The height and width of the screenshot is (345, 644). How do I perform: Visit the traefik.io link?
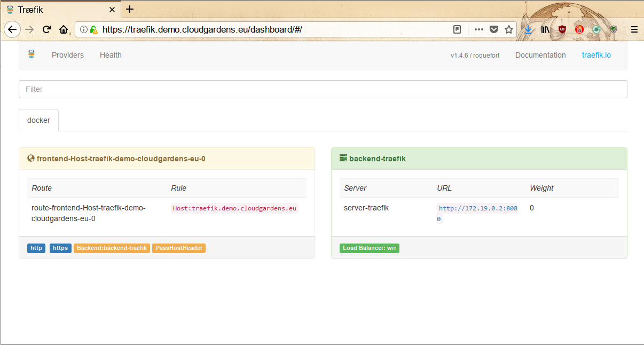[596, 55]
